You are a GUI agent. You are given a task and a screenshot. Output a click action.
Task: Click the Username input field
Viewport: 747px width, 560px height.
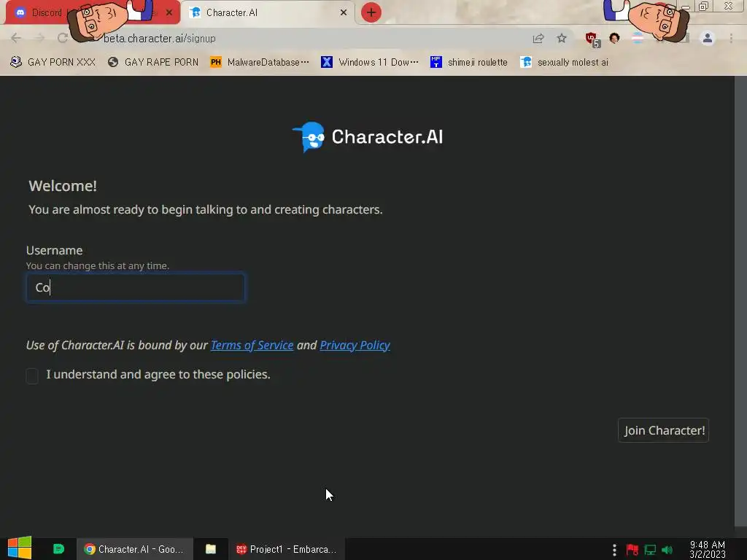(136, 287)
